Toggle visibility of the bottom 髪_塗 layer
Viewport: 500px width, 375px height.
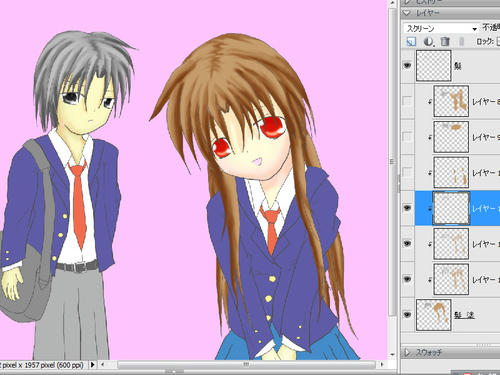tap(407, 314)
